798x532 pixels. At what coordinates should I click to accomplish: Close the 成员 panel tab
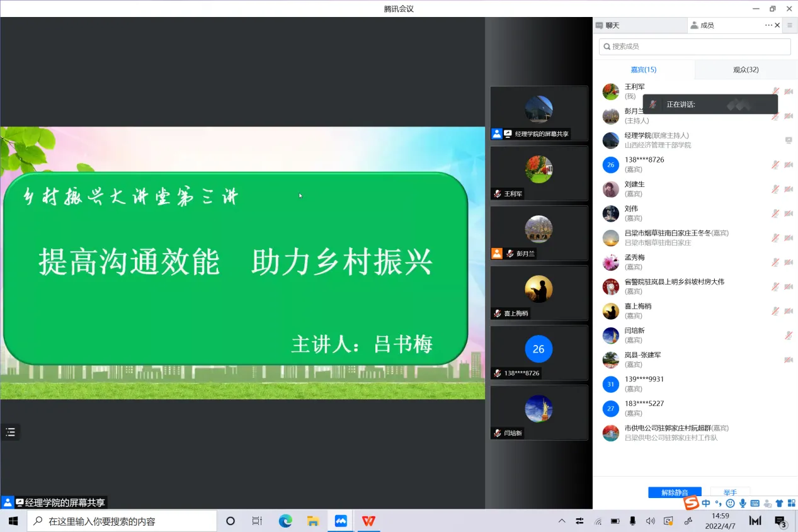coord(777,25)
